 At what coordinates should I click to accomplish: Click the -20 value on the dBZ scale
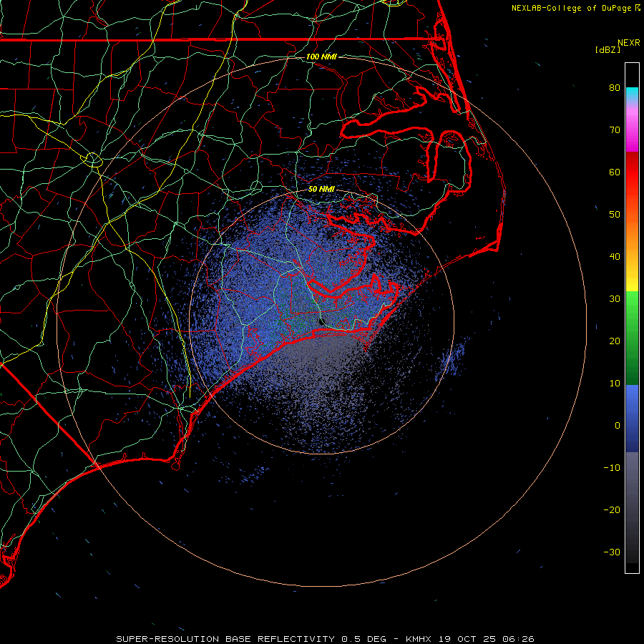pyautogui.click(x=612, y=510)
